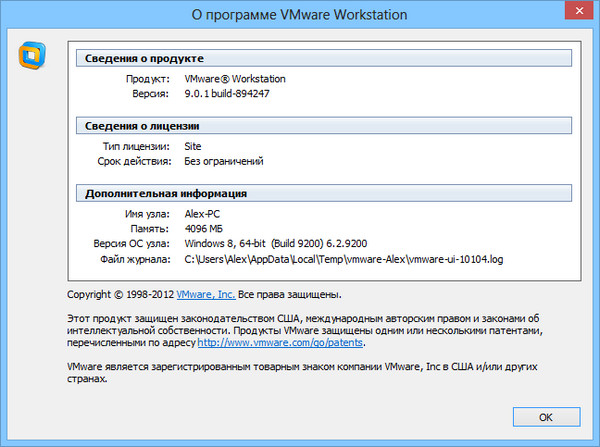
Task: Click the version value 9.0.1 build-894247
Action: pos(226,94)
